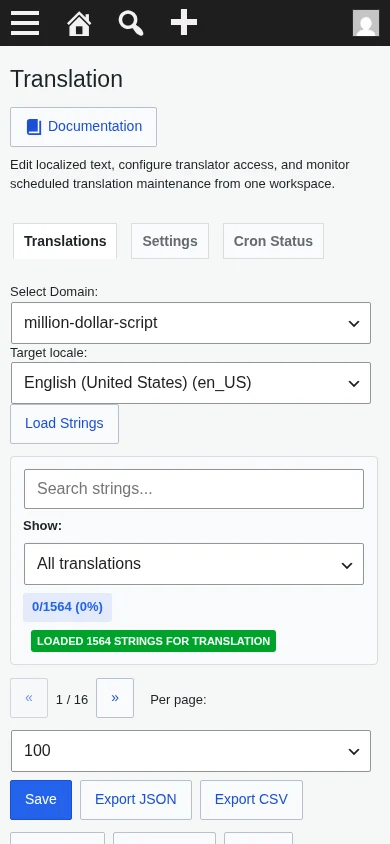Viewport: 390px width, 844px height.
Task: Open the search magnifier icon
Action: click(131, 24)
